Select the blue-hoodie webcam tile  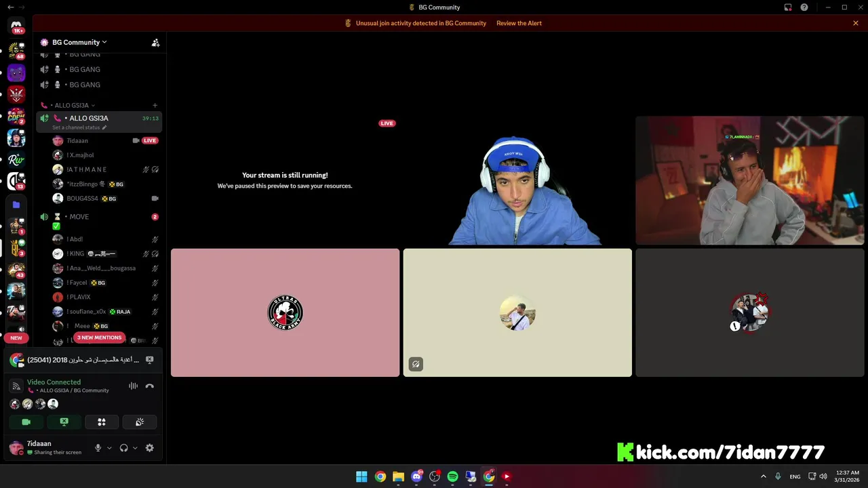[517, 180]
